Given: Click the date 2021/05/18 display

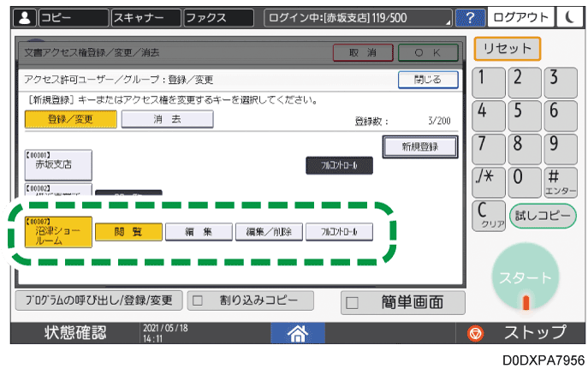Looking at the screenshot, I should 165,328.
